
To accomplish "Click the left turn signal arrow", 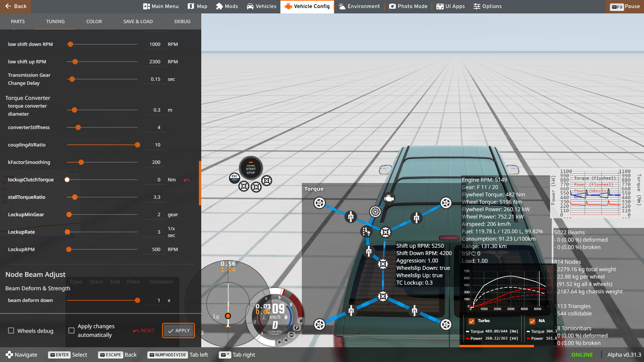I will point(279,342).
